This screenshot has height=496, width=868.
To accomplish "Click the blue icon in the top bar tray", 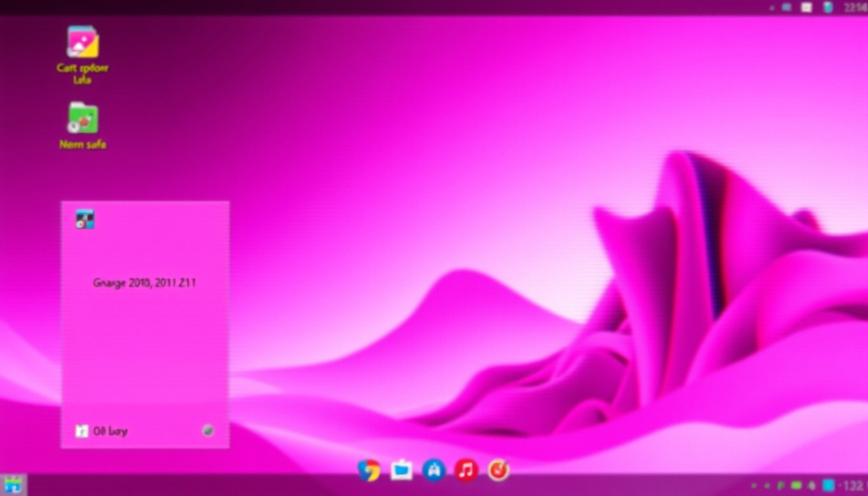I will point(787,8).
